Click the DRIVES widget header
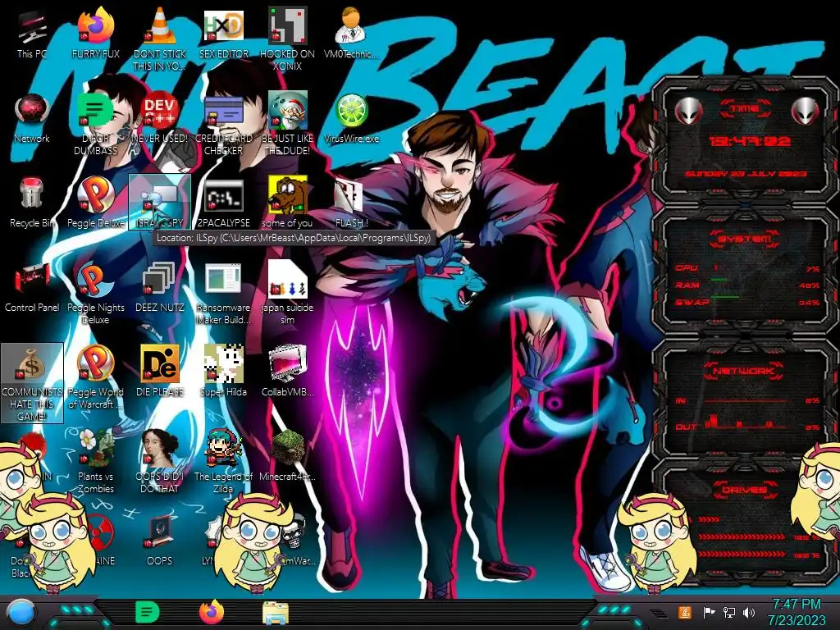This screenshot has width=840, height=630. pos(745,490)
